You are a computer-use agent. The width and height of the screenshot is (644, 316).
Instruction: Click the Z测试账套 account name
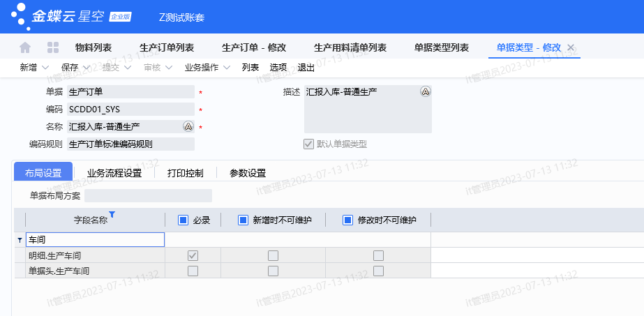tap(181, 17)
